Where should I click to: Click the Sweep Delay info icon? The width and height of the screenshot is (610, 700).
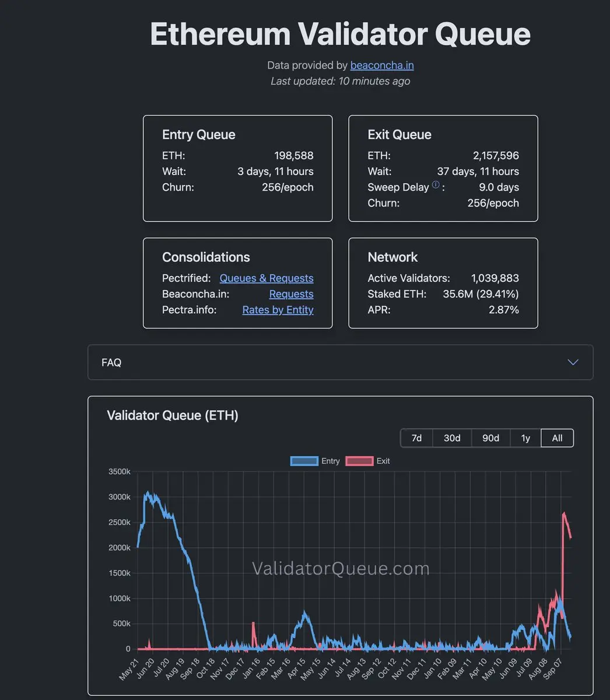tap(436, 185)
